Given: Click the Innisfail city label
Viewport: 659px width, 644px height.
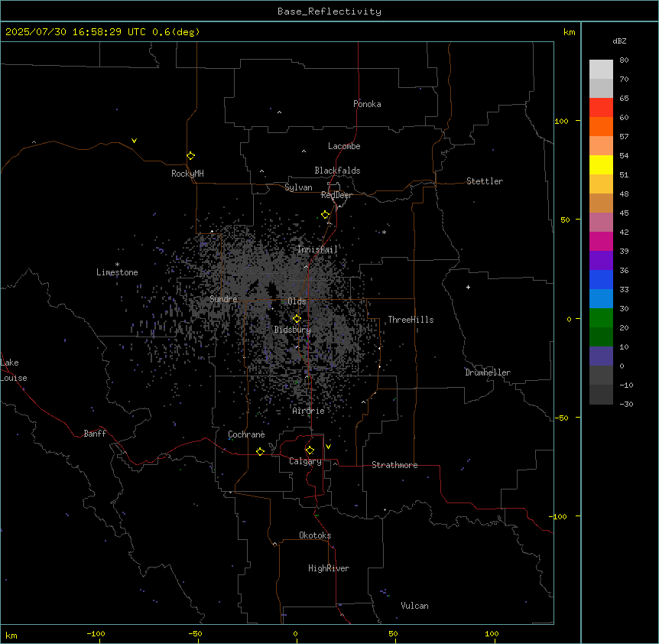Looking at the screenshot, I should 317,249.
